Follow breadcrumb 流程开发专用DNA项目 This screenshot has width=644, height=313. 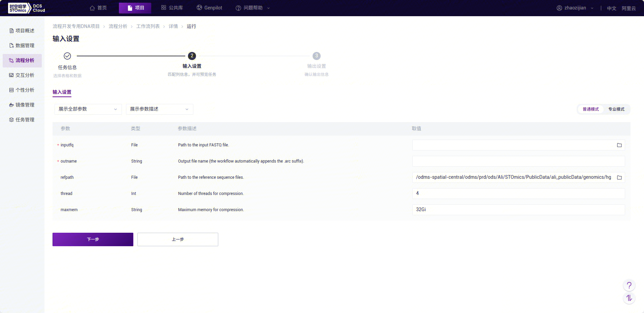pyautogui.click(x=76, y=26)
